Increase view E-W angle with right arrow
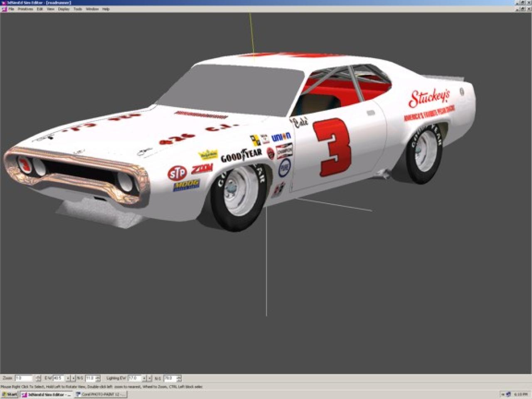 [74, 378]
